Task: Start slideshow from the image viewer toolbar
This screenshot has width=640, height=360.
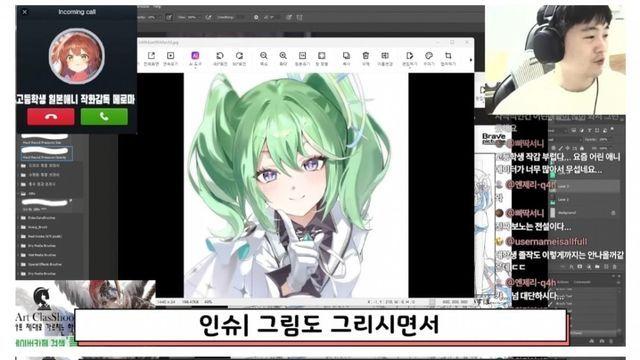Action: click(170, 58)
